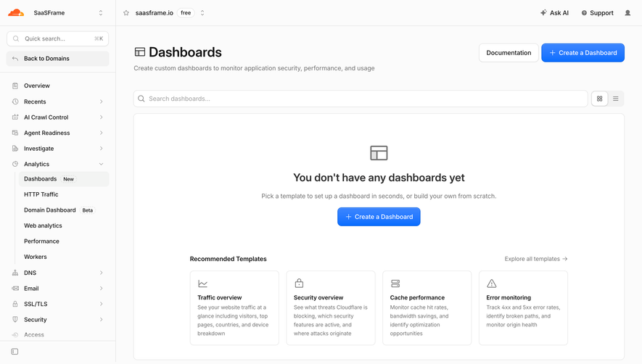Open the Dashboards sidebar item
This screenshot has width=642, height=364.
64,179
